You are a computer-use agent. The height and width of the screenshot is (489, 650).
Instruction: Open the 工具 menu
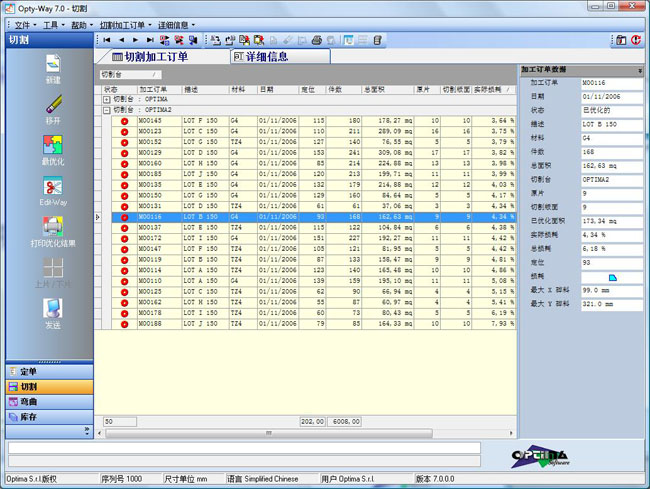tap(54, 25)
